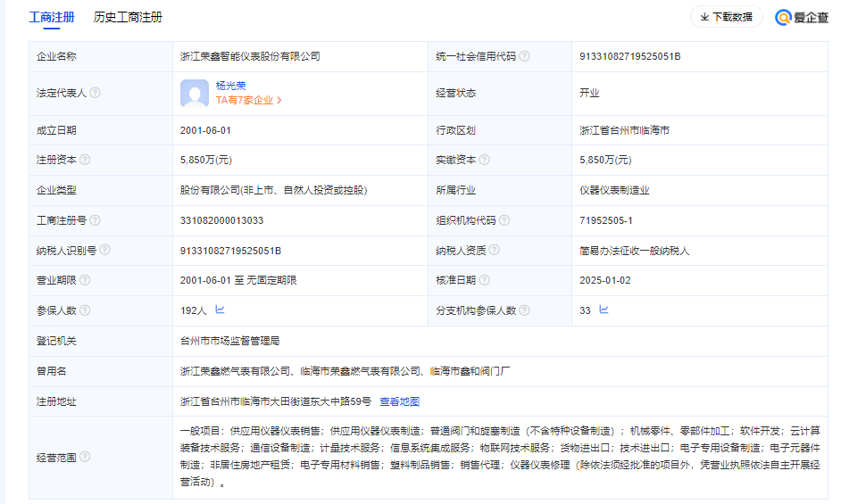Click help icon next to 经营范围
The width and height of the screenshot is (849, 504).
coord(85,457)
